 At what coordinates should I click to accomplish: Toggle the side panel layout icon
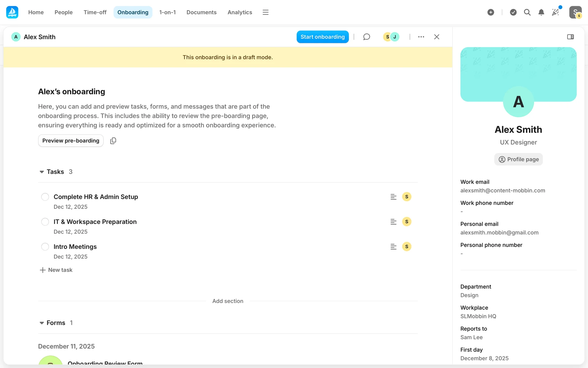(570, 37)
